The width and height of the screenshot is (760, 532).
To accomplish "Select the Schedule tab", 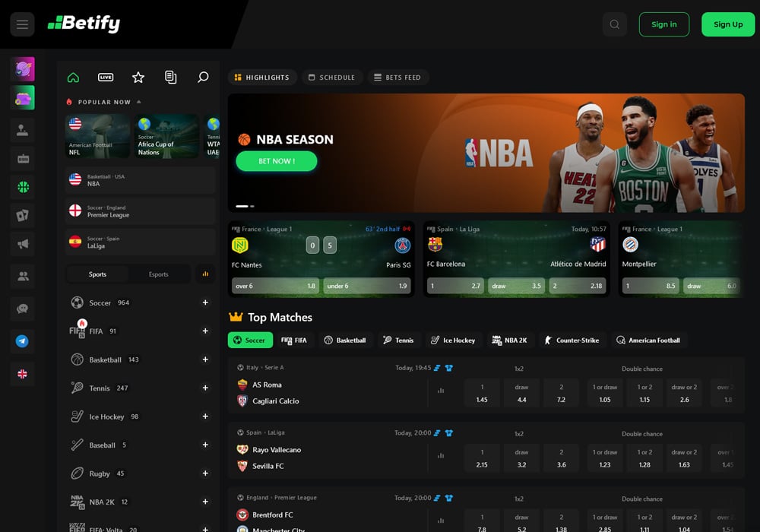I will pos(332,78).
